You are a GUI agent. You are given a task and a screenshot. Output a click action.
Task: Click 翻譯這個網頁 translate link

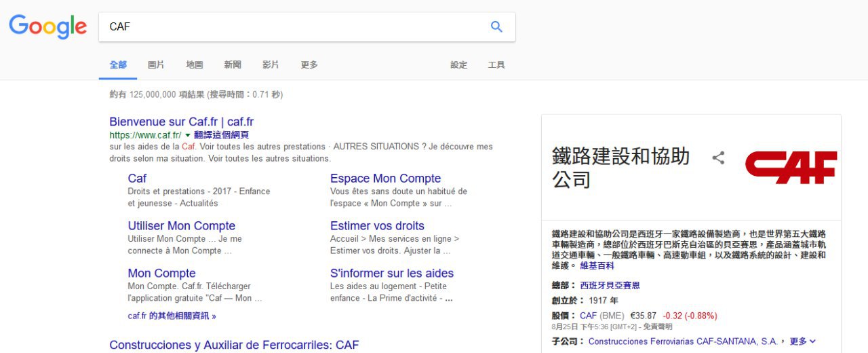tap(221, 135)
